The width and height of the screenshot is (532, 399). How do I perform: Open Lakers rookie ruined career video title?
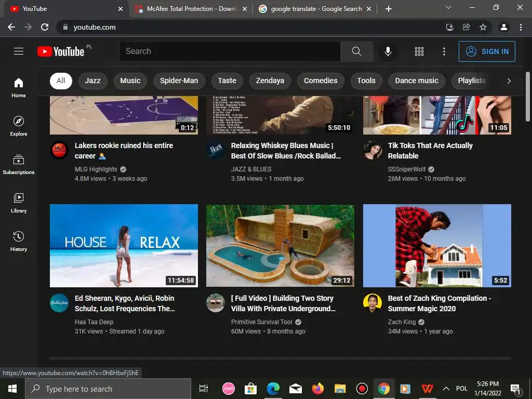pos(124,151)
